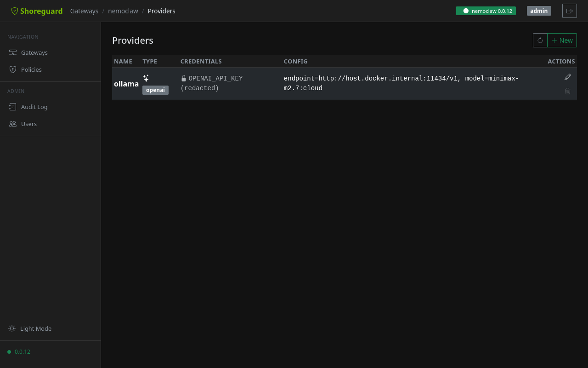Click the nemoclaw 0.0.12 status badge
Viewport: 588px width, 368px height.
point(486,10)
